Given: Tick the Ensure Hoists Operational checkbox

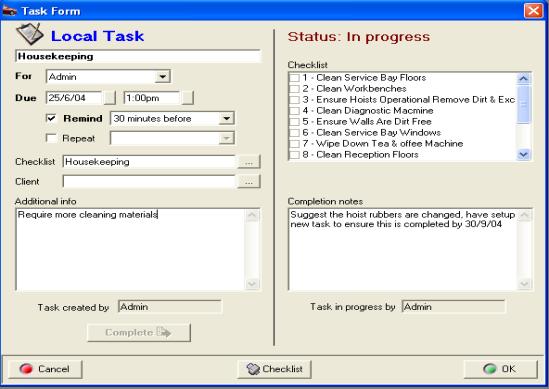Looking at the screenshot, I should coord(294,100).
